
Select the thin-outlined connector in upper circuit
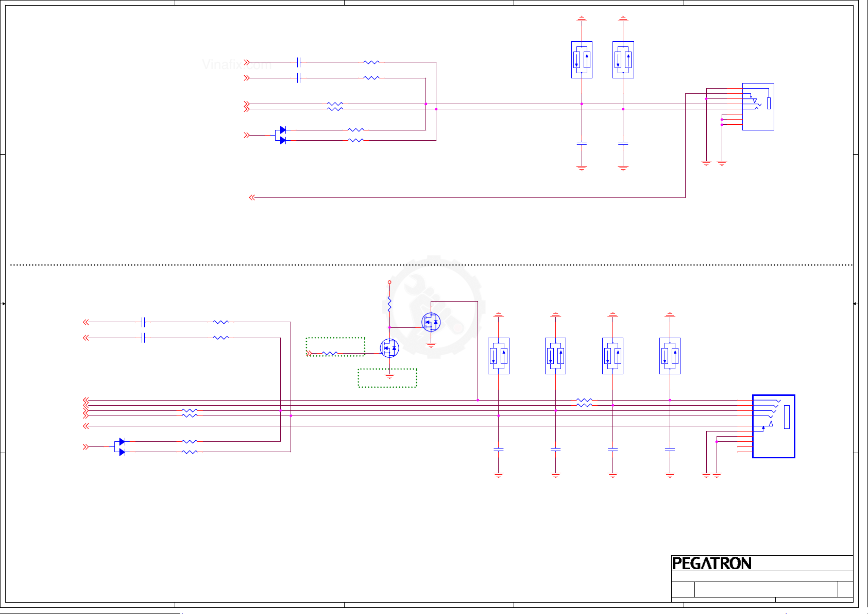(x=758, y=107)
